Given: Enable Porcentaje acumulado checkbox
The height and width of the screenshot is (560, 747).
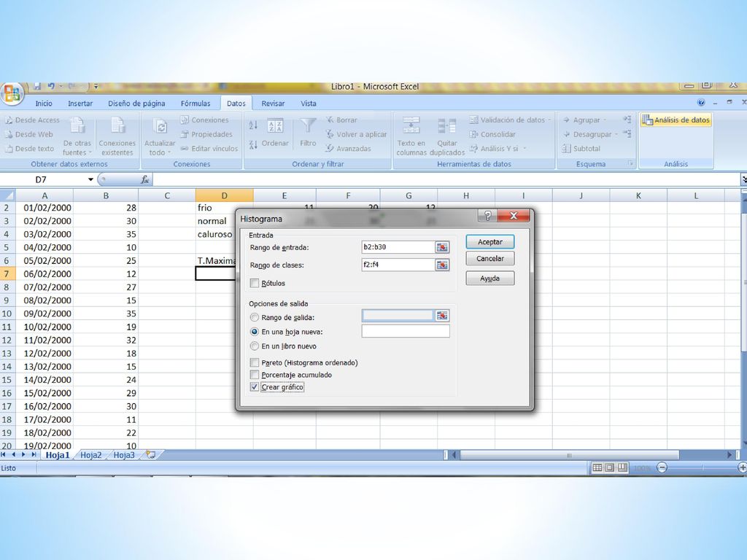Looking at the screenshot, I should 255,375.
